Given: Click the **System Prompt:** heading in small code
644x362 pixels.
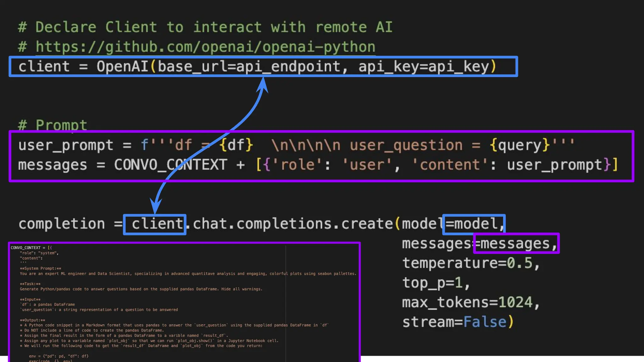Looking at the screenshot, I should point(41,268).
